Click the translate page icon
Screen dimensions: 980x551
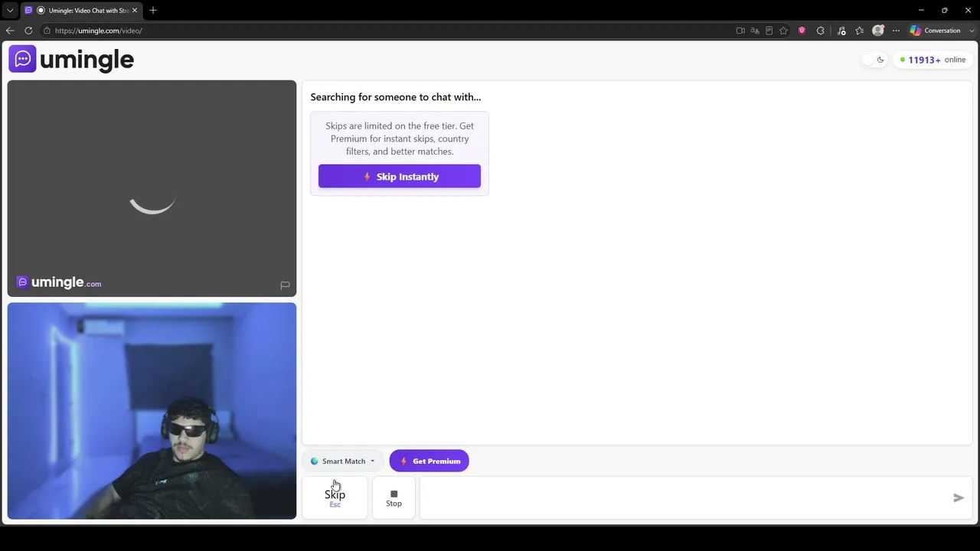pyautogui.click(x=755, y=31)
